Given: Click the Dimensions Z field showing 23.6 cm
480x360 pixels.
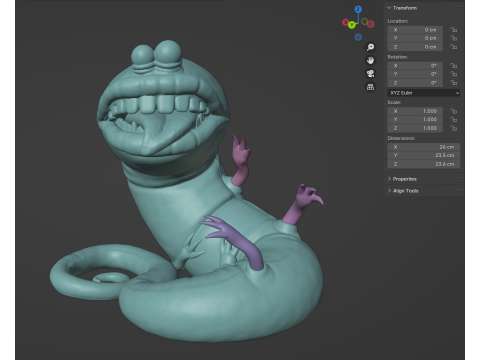Looking at the screenshot, I should click(424, 164).
